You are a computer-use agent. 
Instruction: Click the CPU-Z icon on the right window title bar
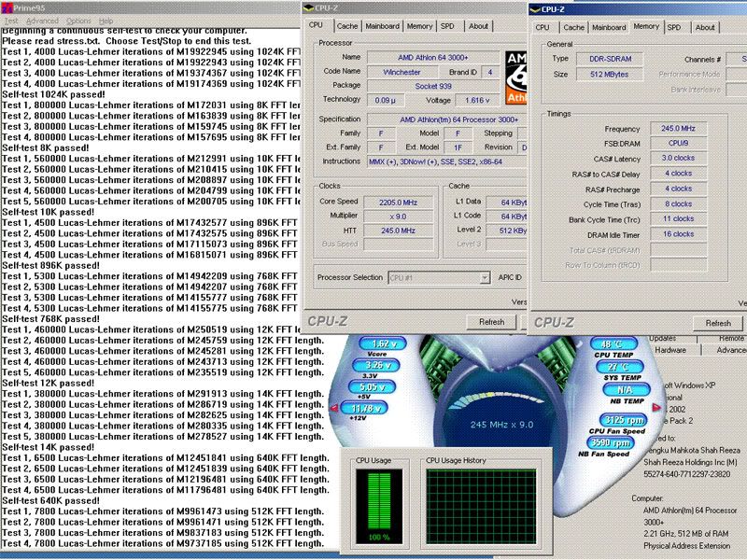(537, 7)
